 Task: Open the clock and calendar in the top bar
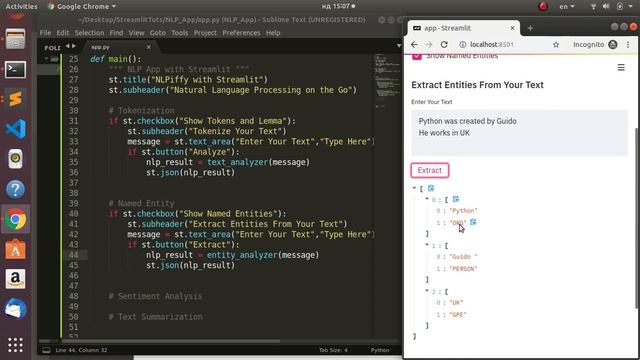pyautogui.click(x=338, y=6)
